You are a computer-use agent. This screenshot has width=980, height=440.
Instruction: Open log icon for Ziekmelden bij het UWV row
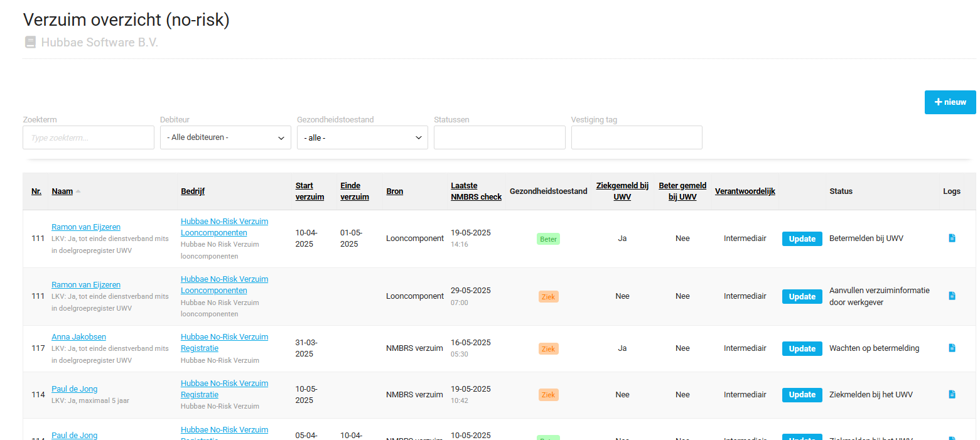coord(952,394)
